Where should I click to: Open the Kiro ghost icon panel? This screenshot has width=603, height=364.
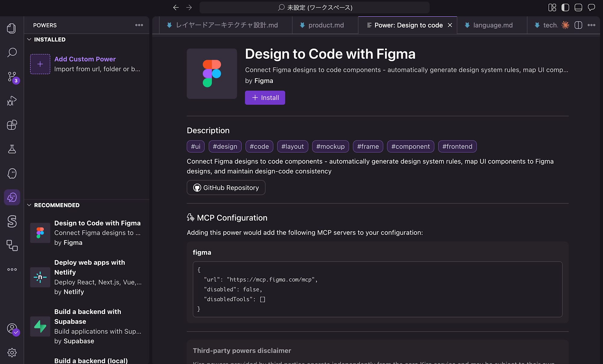click(12, 173)
